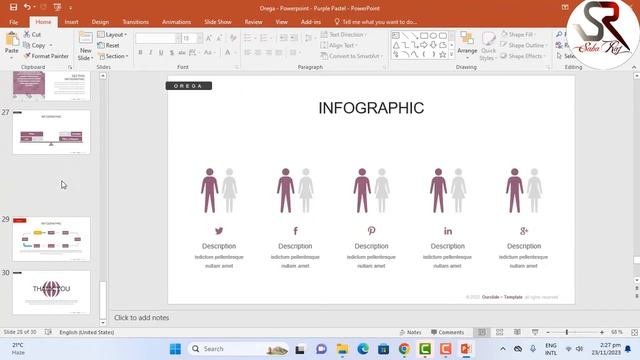Undo the last action
The width and height of the screenshot is (640, 360).
pyautogui.click(x=27, y=7)
